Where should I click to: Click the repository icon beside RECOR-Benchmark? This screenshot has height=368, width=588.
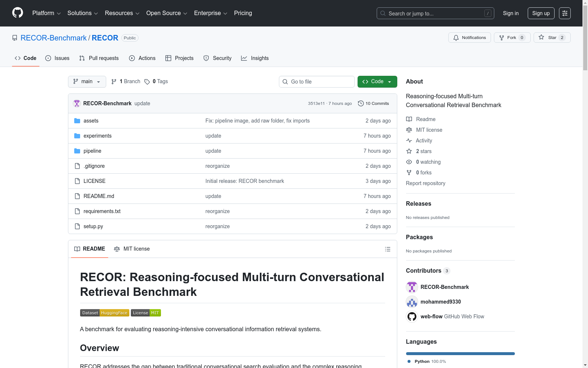[15, 38]
